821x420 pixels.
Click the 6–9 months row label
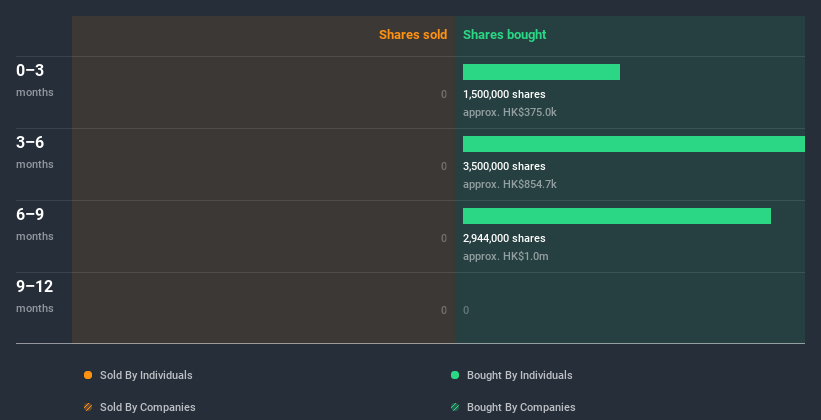click(35, 224)
